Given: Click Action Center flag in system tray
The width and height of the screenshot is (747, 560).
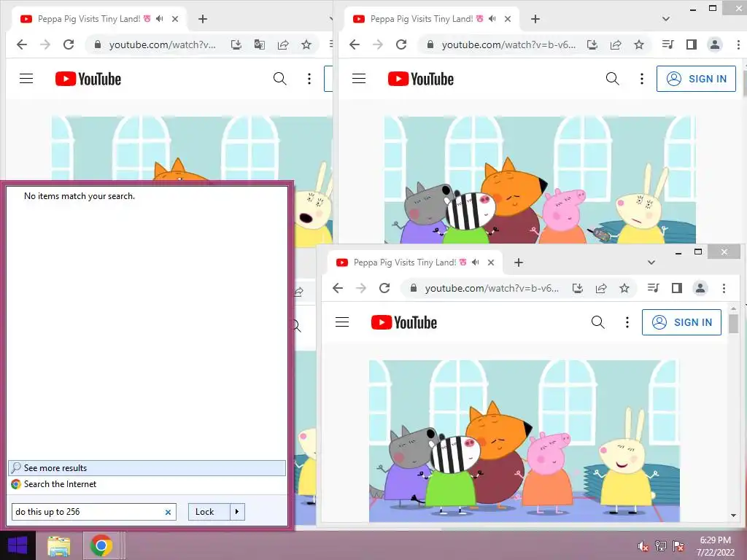Looking at the screenshot, I should click(x=678, y=546).
